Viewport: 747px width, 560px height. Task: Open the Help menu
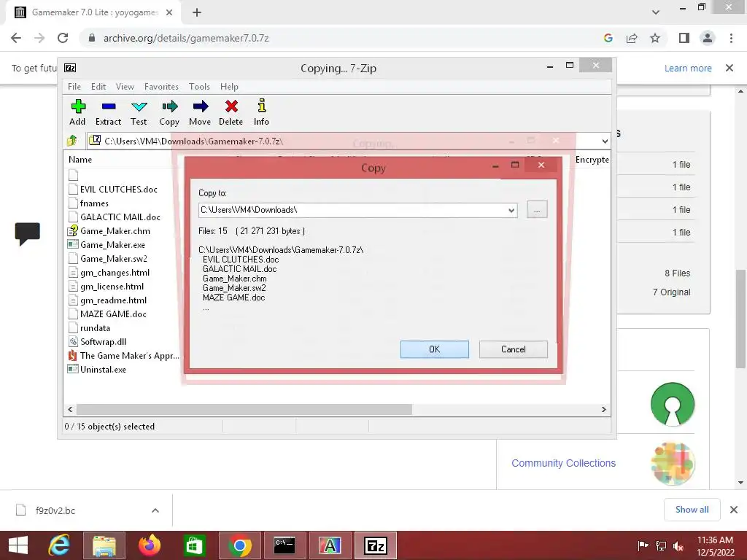pos(229,87)
